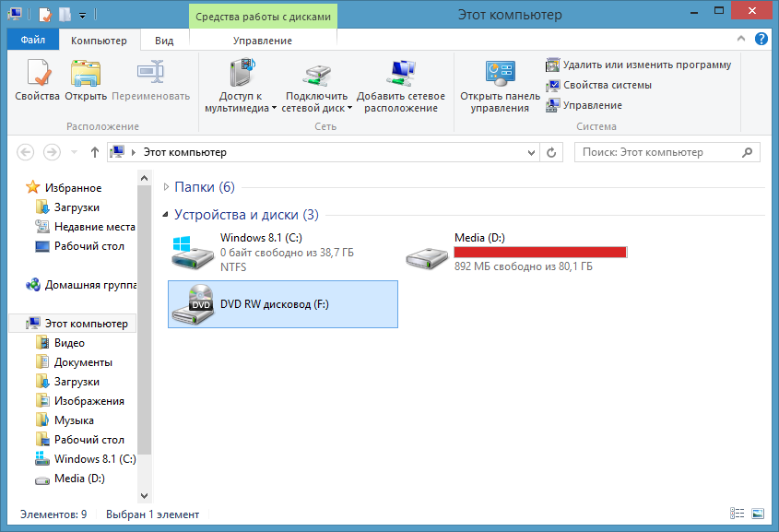Click Добавить сетевое расположение icon
Image resolution: width=779 pixels, height=532 pixels.
[x=401, y=73]
